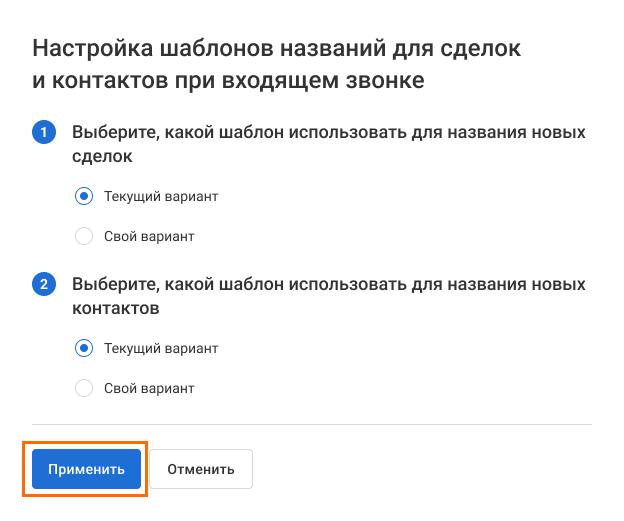
Task: Click the blue step 2 number badge
Action: [44, 285]
